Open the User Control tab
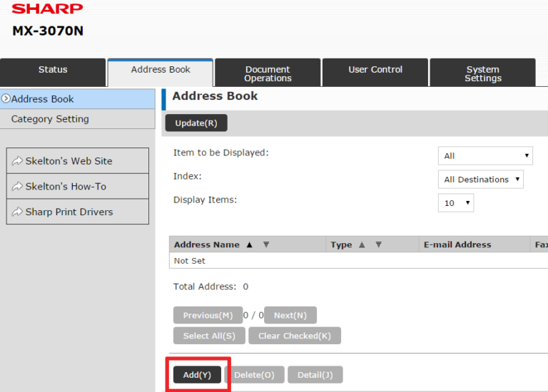The height and width of the screenshot is (392, 548). [375, 73]
